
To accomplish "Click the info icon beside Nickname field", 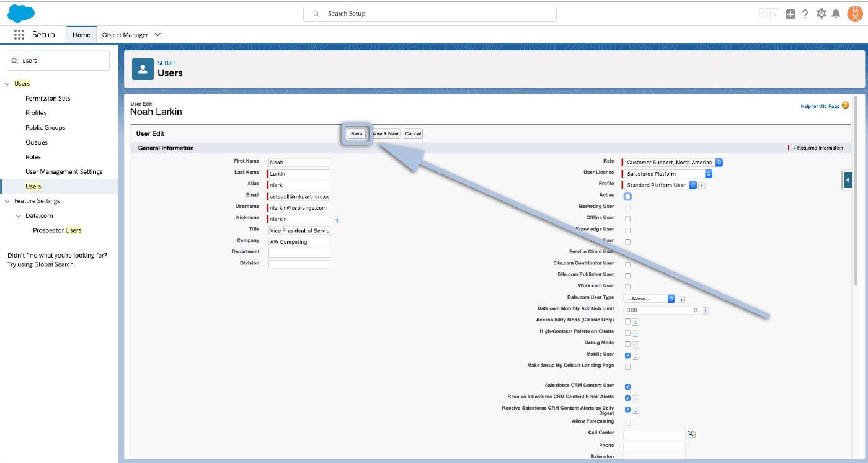I will click(337, 219).
